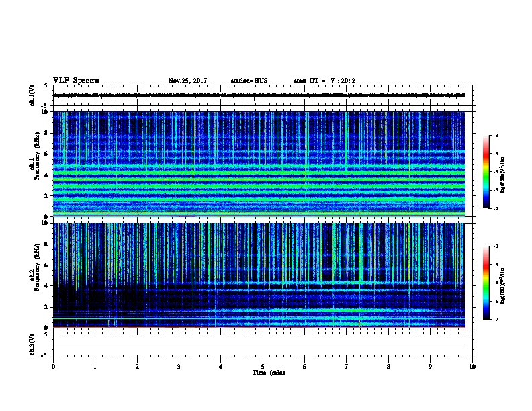This screenshot has height=411, width=532.
Task: Click the 'station=HUS' header label
Action: [x=249, y=81]
